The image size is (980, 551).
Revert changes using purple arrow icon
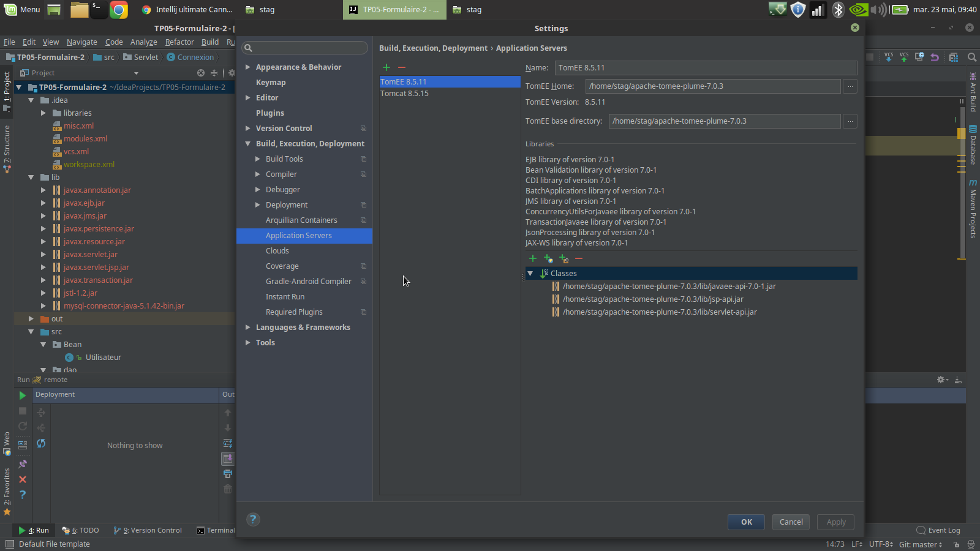coord(935,57)
